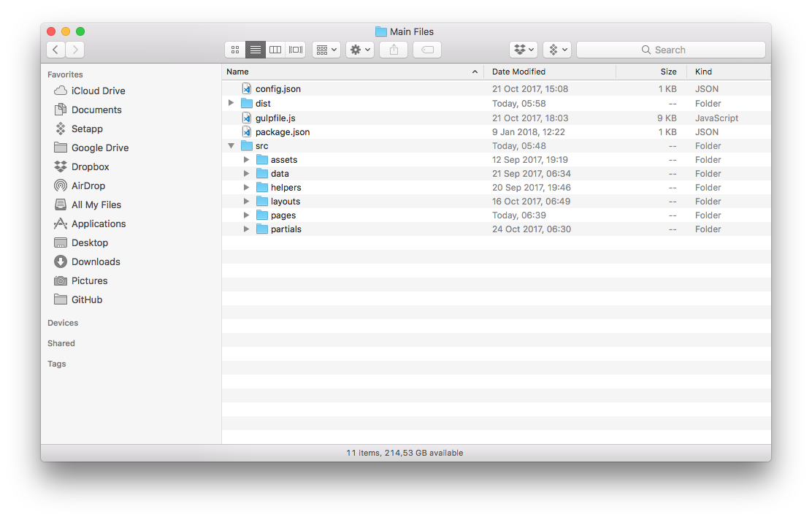This screenshot has width=812, height=520.
Task: Click the iCloud Drive cloud icon
Action: pyautogui.click(x=61, y=91)
